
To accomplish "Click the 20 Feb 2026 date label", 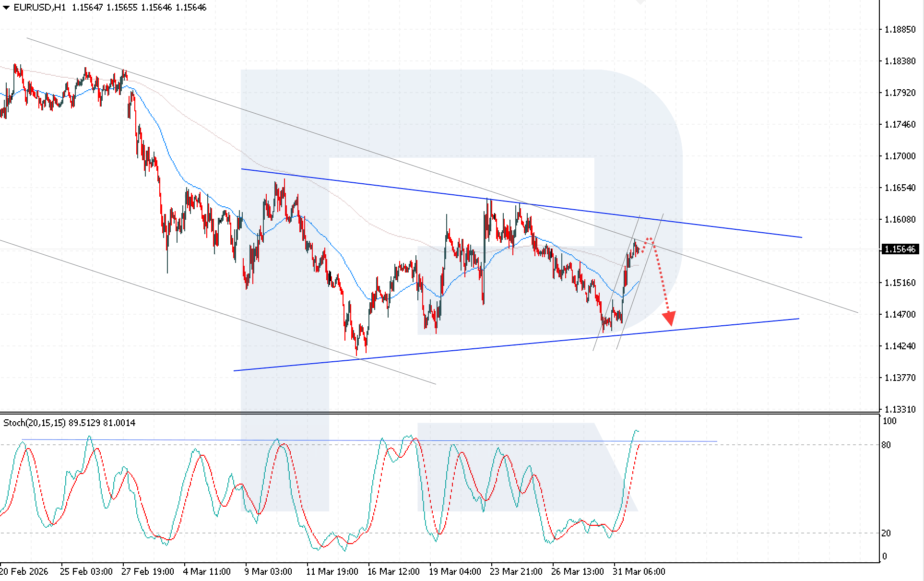I will (24, 571).
